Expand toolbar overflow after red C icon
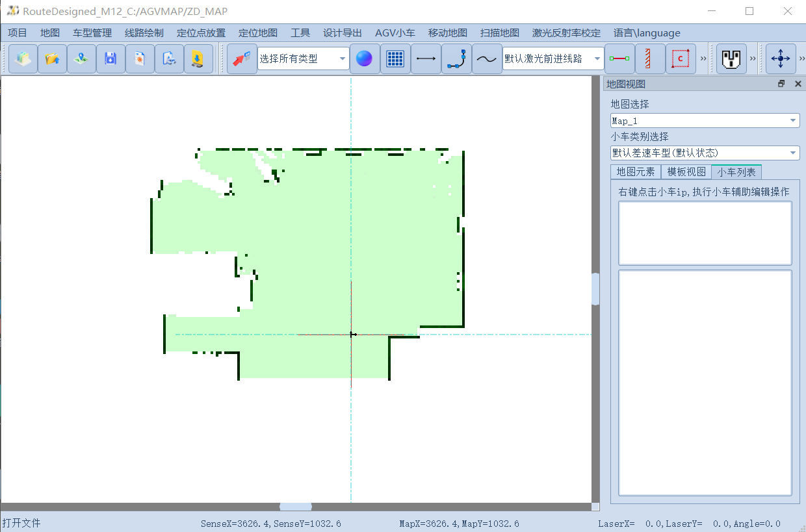Screen dimensions: 806x532 (703, 59)
